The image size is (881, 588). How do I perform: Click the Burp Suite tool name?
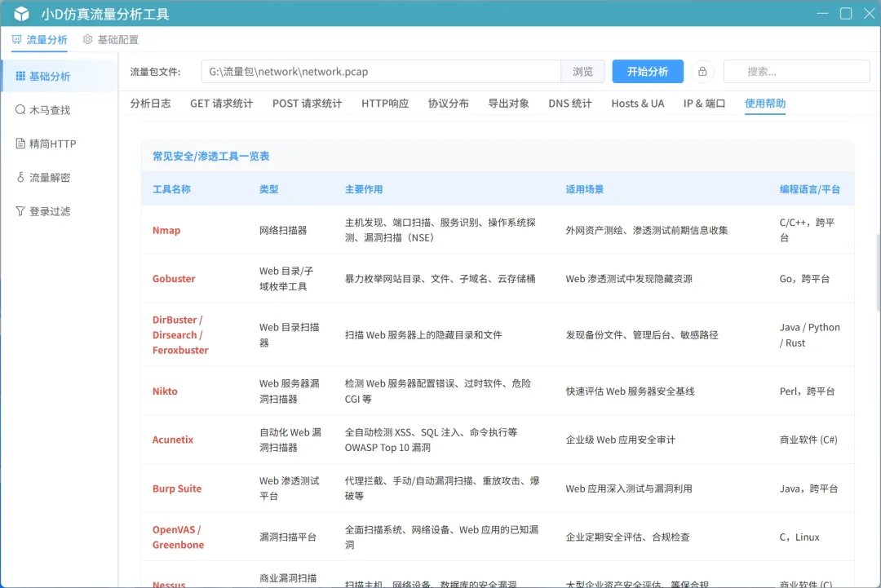coord(177,489)
